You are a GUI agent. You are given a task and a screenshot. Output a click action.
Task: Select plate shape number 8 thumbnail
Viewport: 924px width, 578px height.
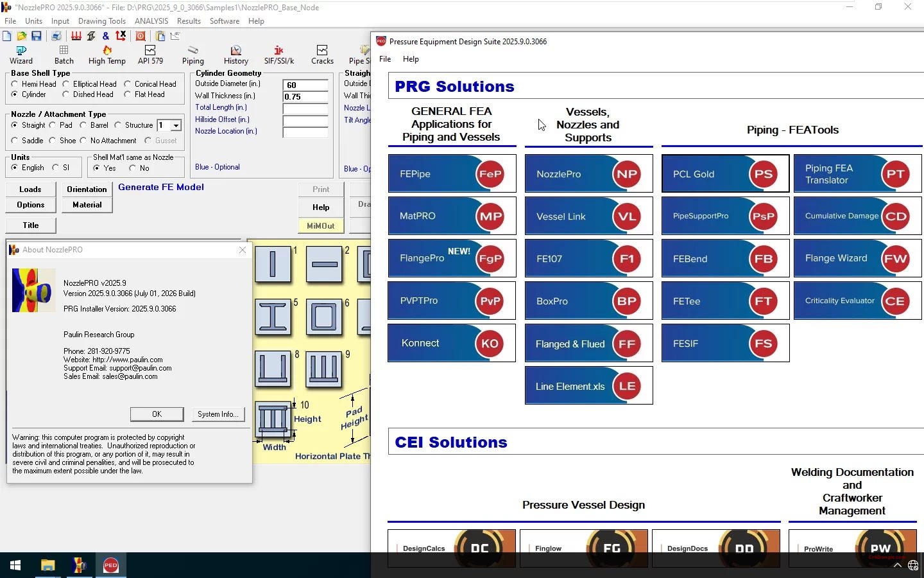pyautogui.click(x=273, y=368)
